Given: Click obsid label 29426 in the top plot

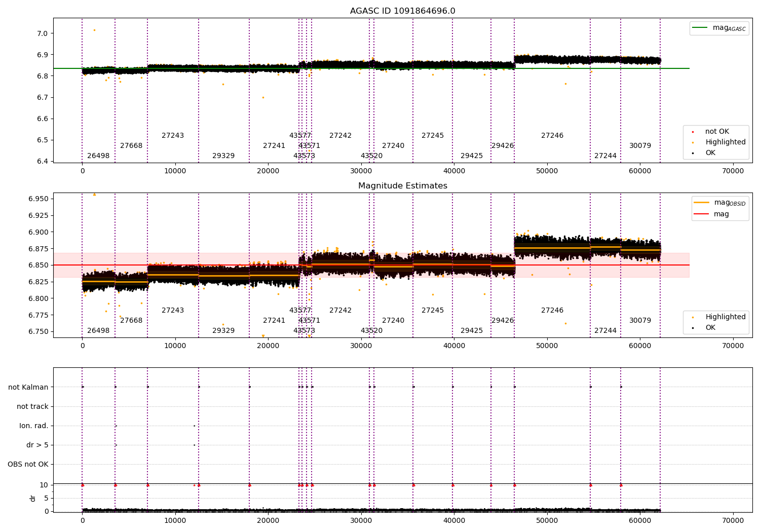Looking at the screenshot, I should click(x=503, y=146).
